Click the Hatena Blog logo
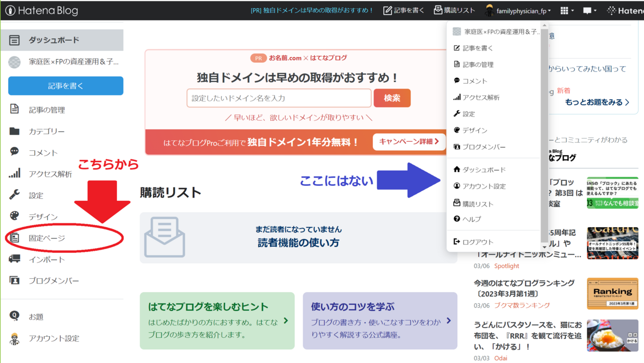 41,11
